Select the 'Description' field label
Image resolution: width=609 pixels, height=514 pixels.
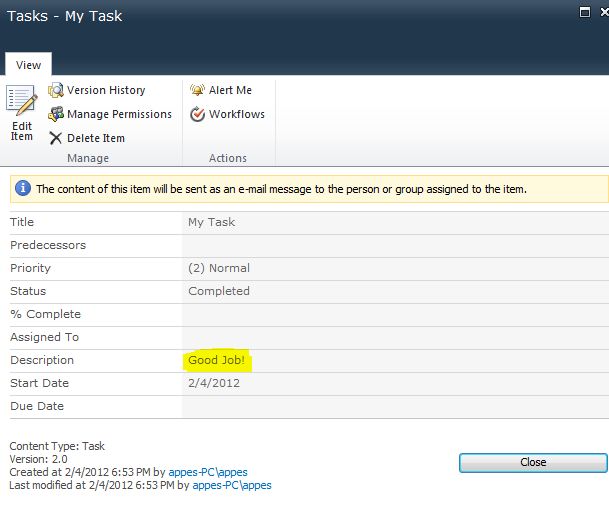(x=42, y=360)
